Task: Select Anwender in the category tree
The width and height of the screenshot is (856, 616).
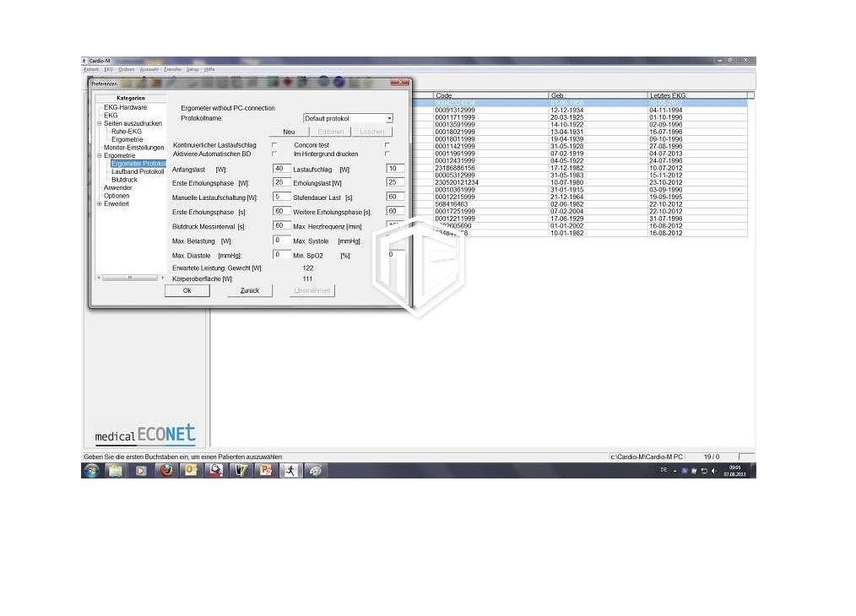Action: (118, 187)
